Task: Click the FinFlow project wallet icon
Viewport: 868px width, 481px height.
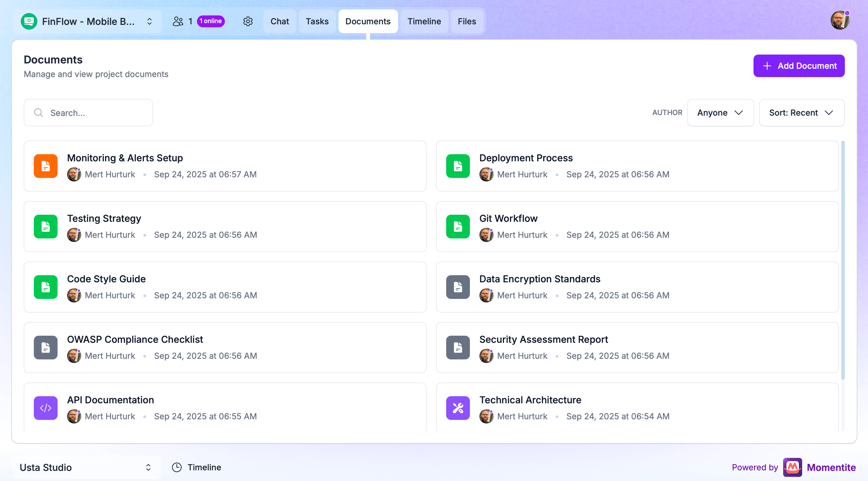Action: [x=29, y=21]
